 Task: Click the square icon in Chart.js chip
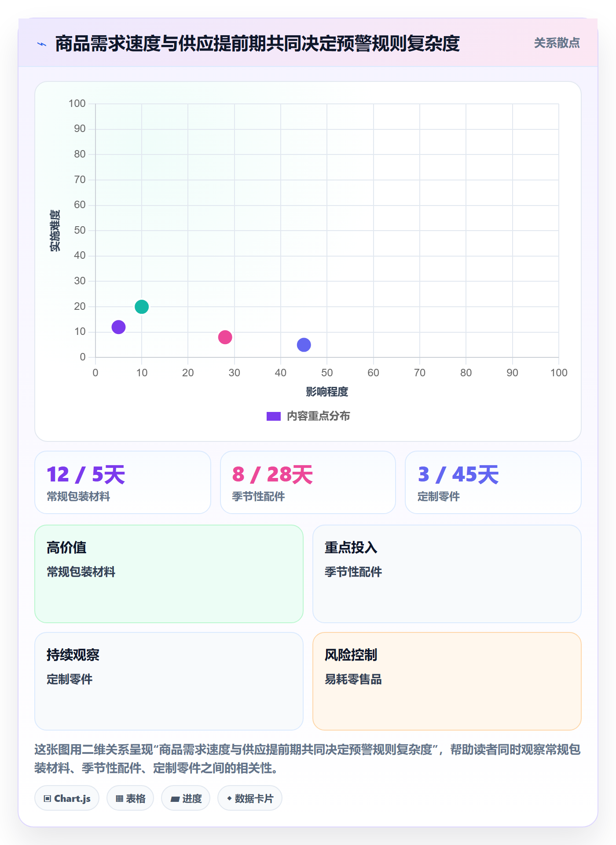[x=48, y=799]
